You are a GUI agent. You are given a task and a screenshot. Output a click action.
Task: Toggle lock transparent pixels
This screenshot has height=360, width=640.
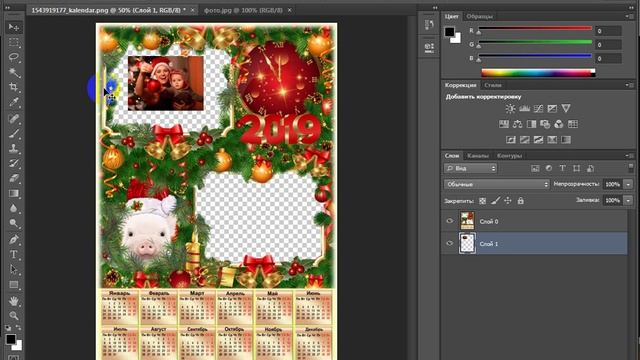482,201
